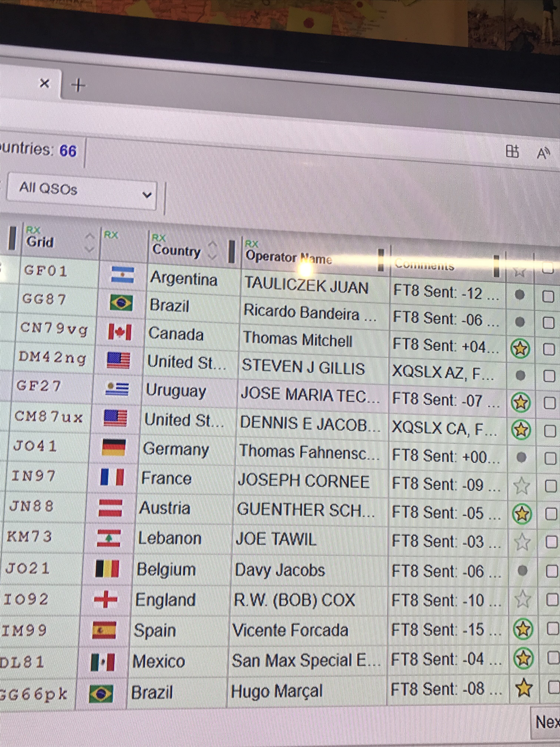The image size is (560, 747).
Task: Tick the checkbox in the Argentina row
Action: [548, 296]
